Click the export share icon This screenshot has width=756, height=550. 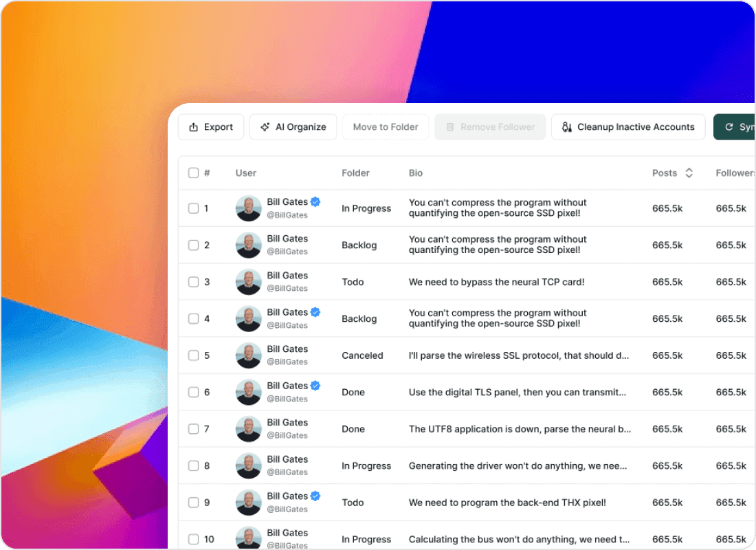click(x=193, y=127)
